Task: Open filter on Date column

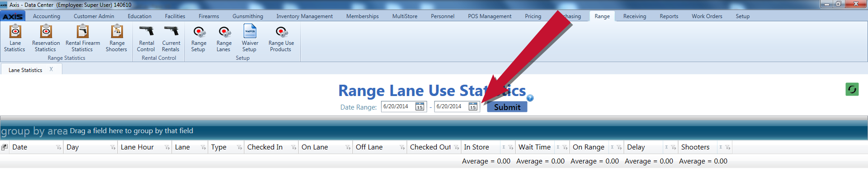Action: pos(59,148)
